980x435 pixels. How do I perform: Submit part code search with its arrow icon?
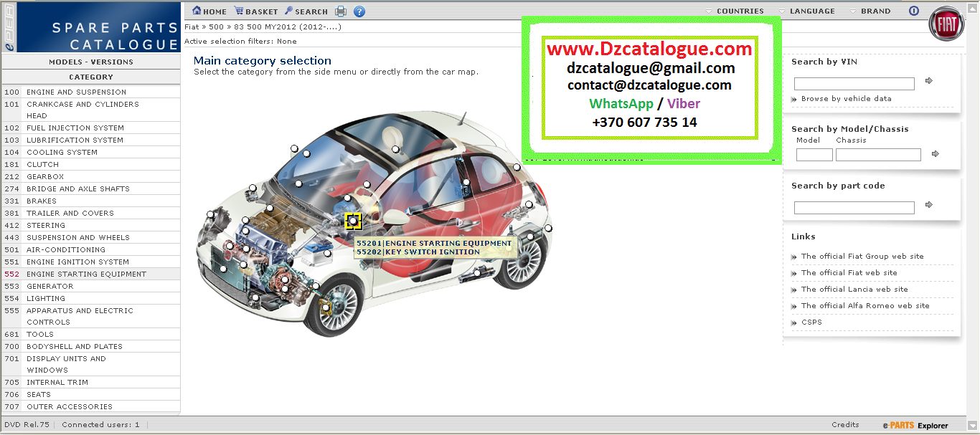point(929,205)
